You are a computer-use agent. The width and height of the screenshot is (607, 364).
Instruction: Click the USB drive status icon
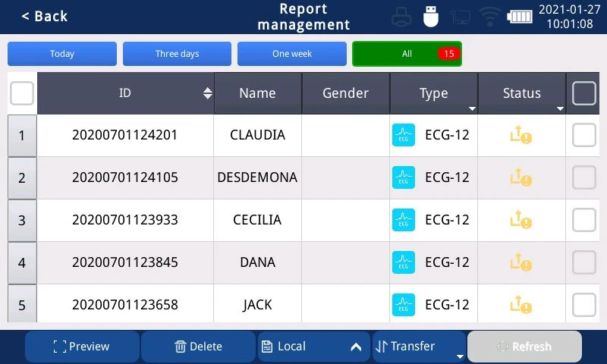coord(430,17)
